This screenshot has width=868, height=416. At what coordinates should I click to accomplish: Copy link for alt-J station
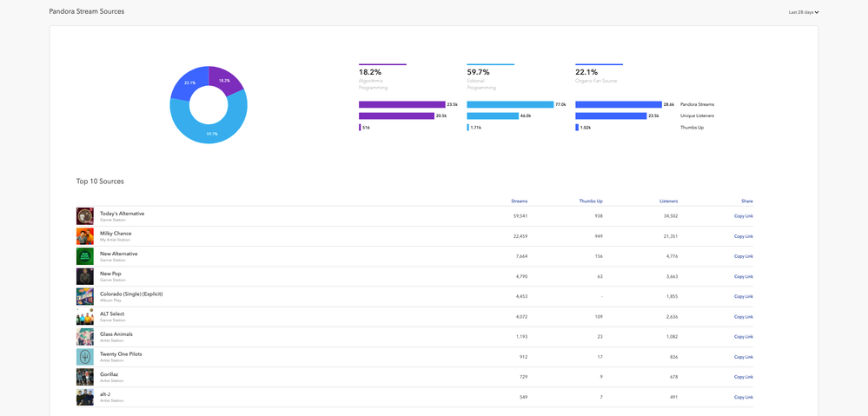point(743,397)
